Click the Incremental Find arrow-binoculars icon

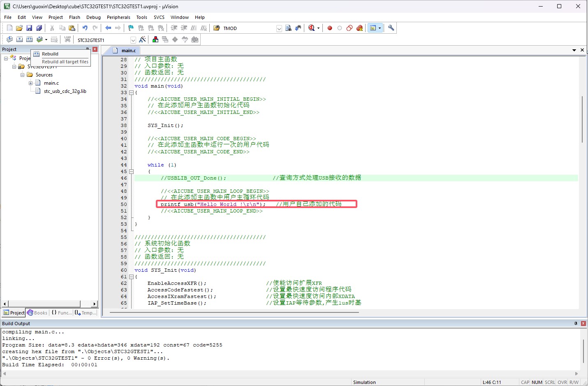(298, 28)
